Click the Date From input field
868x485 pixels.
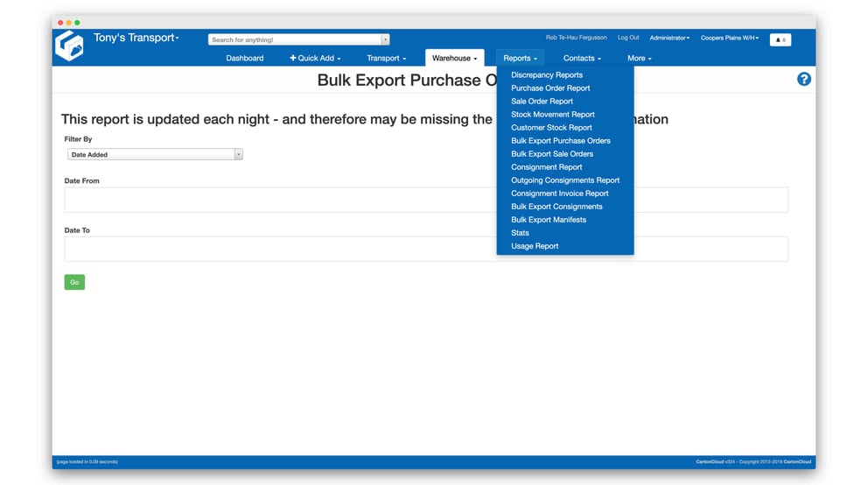426,200
